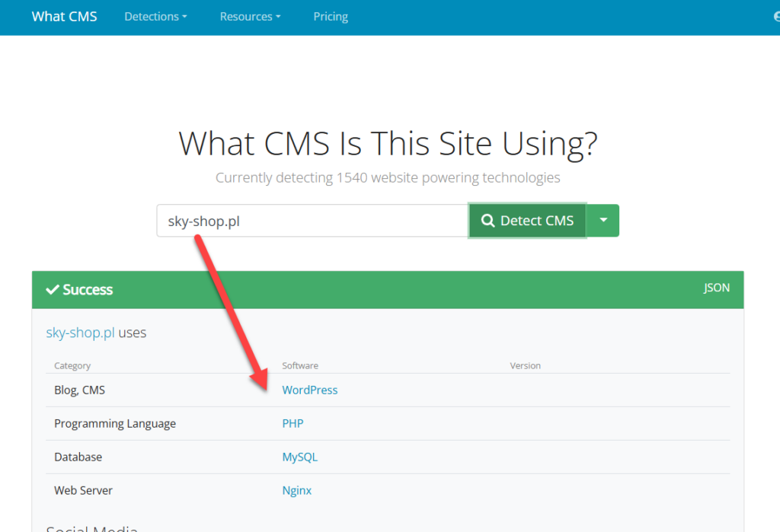
Task: Open the Detections dropdown menu
Action: click(155, 17)
